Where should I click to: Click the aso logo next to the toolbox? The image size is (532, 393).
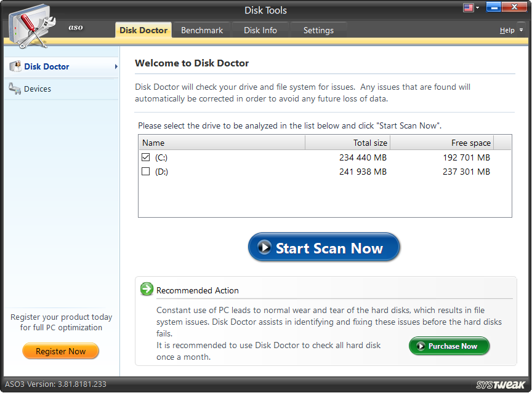tap(75, 28)
